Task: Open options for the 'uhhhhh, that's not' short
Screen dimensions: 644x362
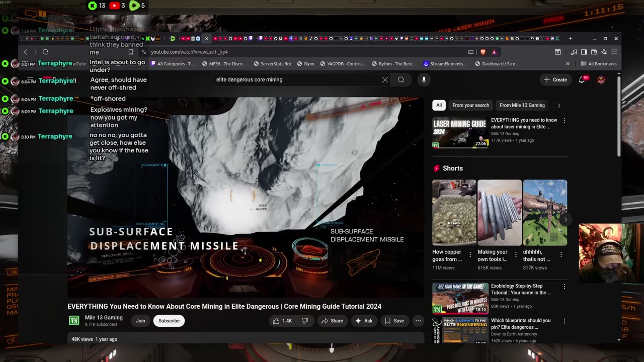Action: [x=561, y=254]
